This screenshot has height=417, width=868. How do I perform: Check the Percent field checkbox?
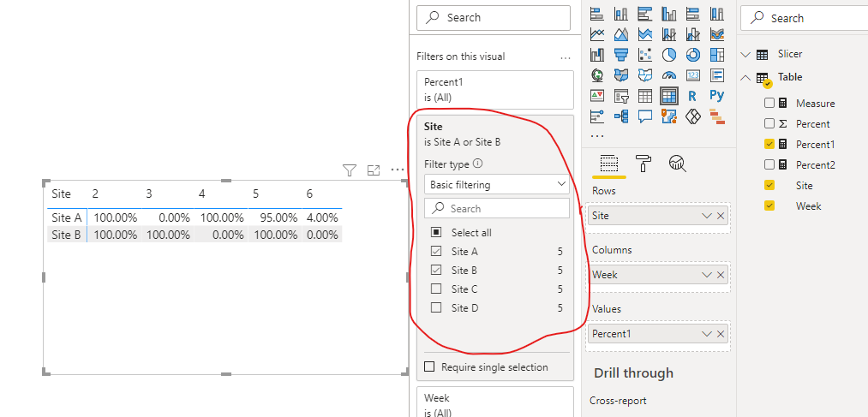coord(769,123)
